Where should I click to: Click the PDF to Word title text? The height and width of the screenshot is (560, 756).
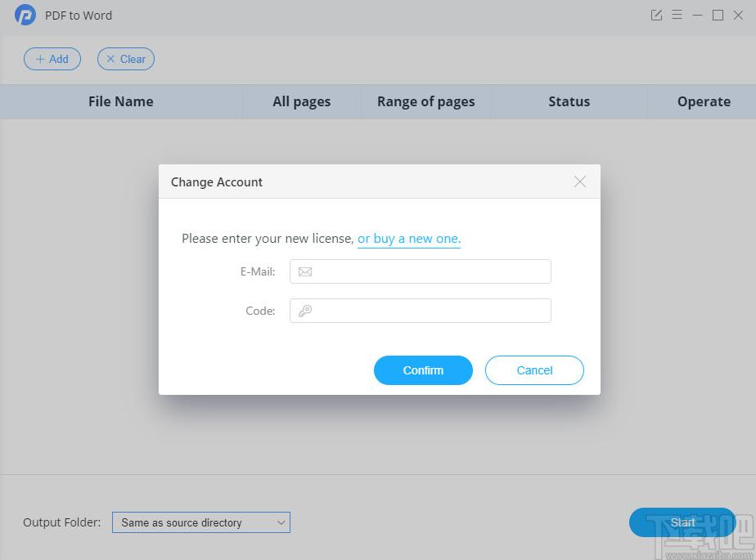pos(79,16)
